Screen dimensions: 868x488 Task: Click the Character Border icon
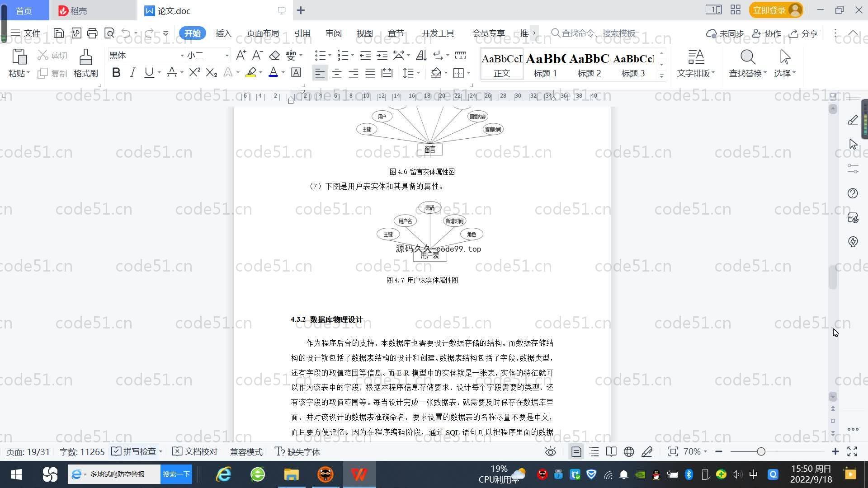click(296, 72)
